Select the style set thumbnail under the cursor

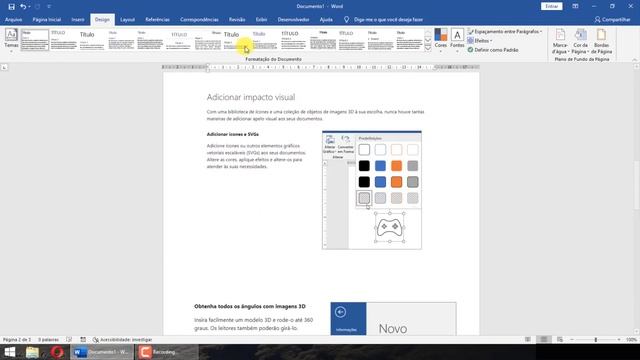[x=237, y=40]
